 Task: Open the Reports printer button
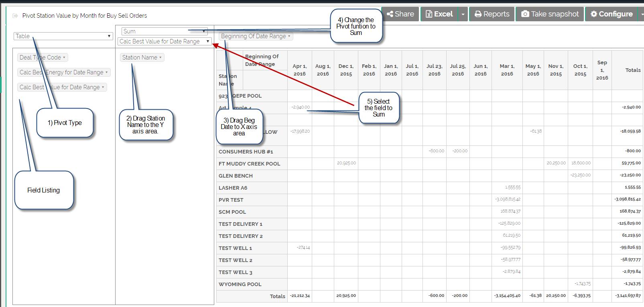[492, 14]
